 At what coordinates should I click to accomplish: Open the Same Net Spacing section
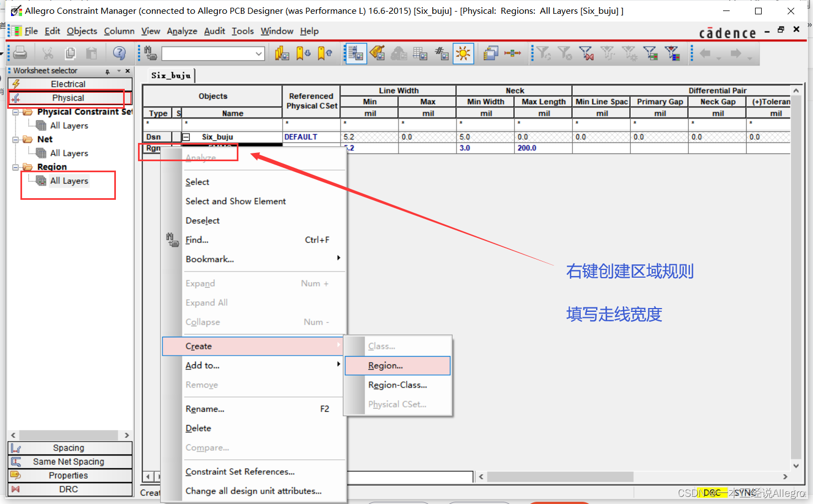click(x=70, y=461)
